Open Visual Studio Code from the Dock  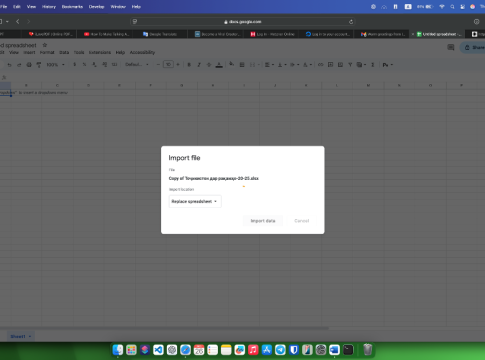pos(158,350)
